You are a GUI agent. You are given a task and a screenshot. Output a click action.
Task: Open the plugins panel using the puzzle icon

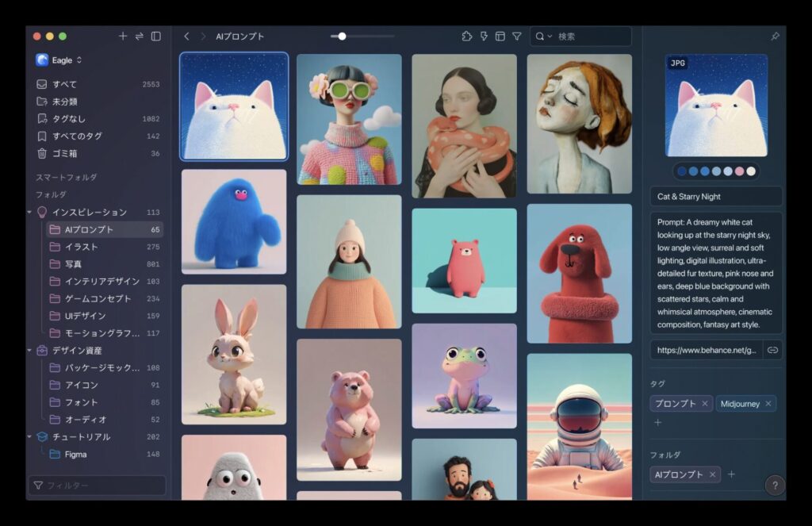pyautogui.click(x=467, y=36)
